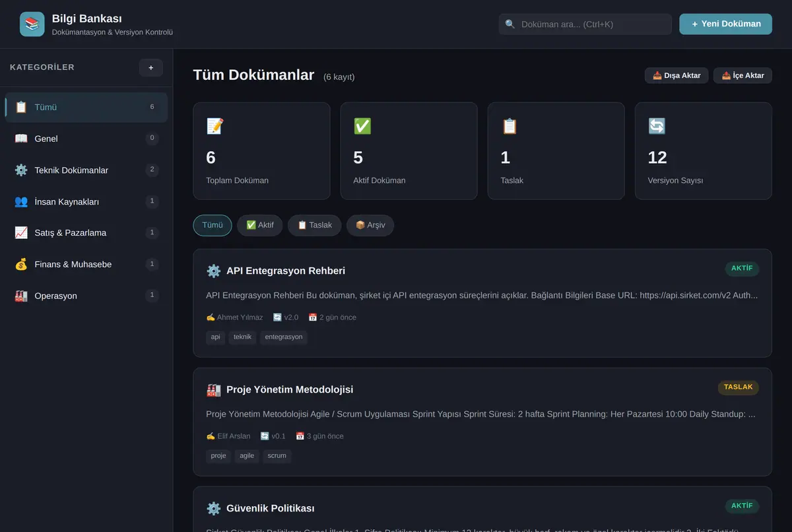This screenshot has height=532, width=792.
Task: Create a new document with Yeni Doküman
Action: [725, 24]
